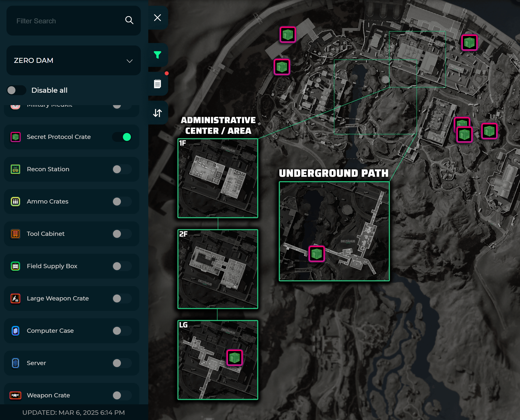The image size is (520, 420).
Task: Click the up-down sort arrows icon
Action: (x=157, y=113)
